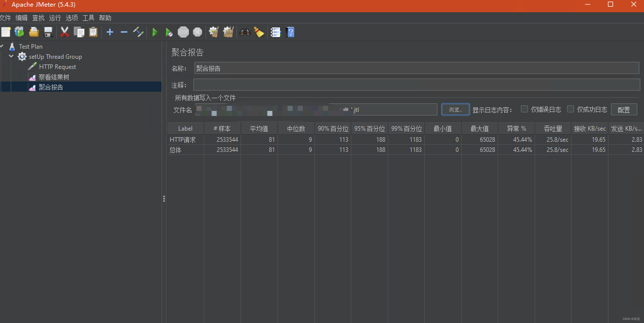The image size is (644, 323).
Task: Click the Stop test icon
Action: coord(183,32)
